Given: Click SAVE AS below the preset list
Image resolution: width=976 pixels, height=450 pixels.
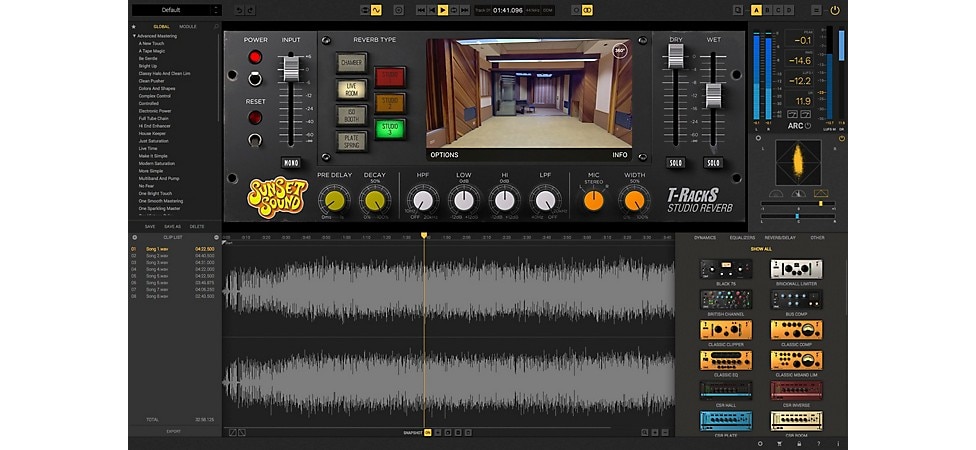Looking at the screenshot, I should point(172,227).
